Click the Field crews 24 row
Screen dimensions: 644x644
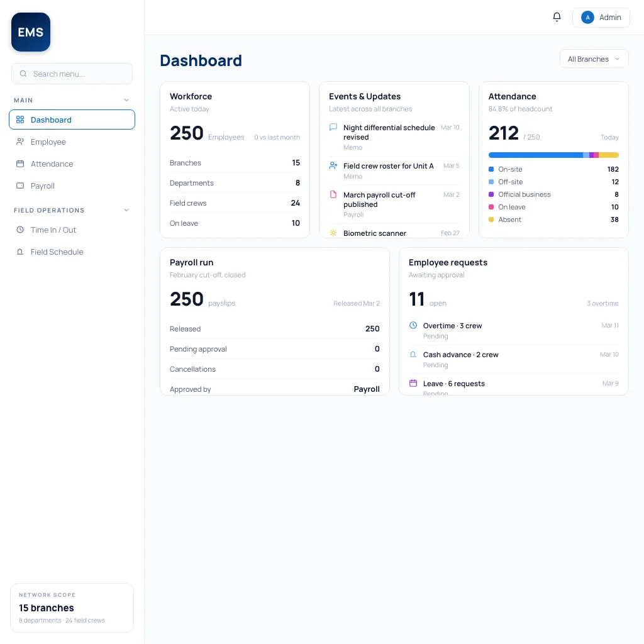235,203
